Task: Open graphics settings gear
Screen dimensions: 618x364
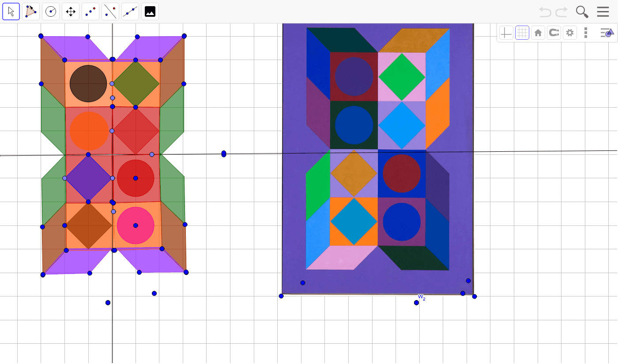Action: point(570,33)
